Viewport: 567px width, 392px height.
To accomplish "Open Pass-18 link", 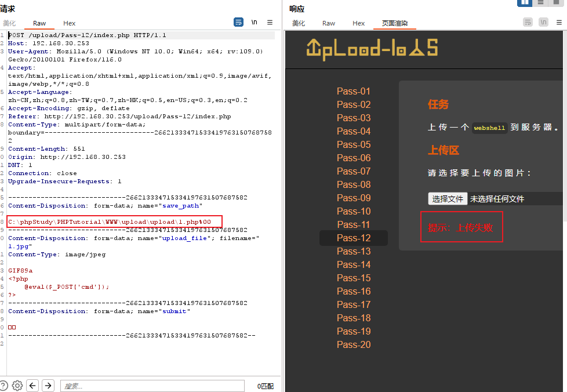I will click(353, 318).
